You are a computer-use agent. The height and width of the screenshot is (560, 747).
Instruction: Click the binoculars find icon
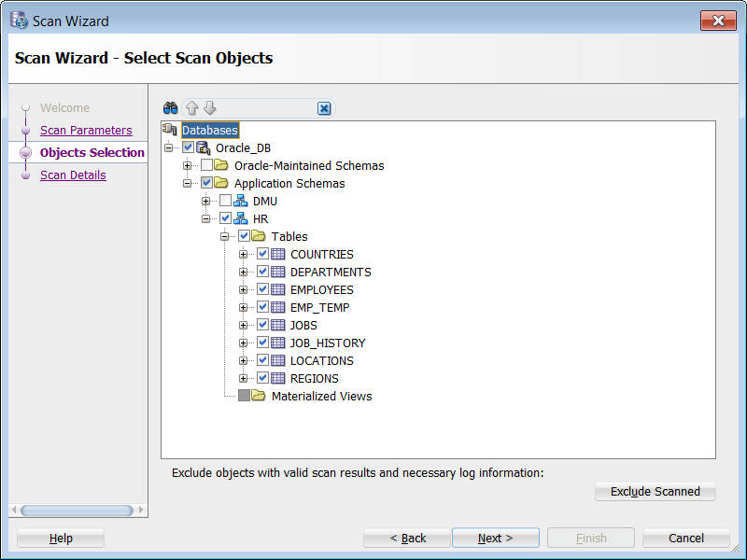[x=170, y=108]
